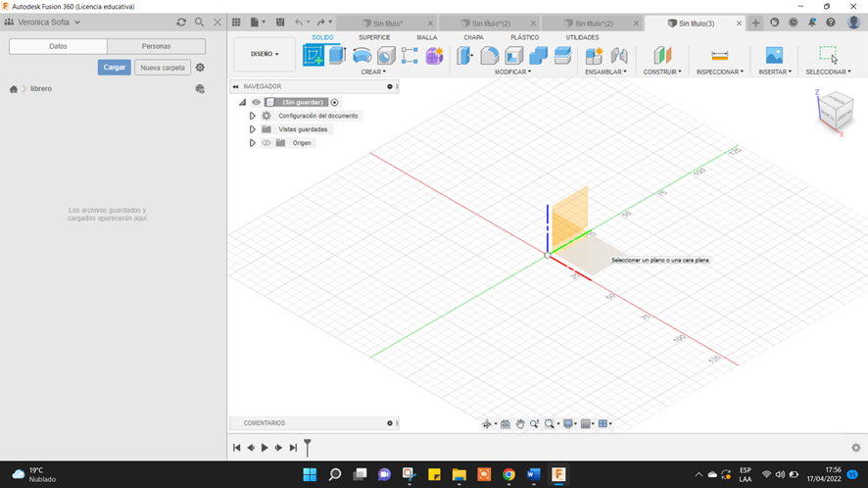Select the Joint tool icon
This screenshot has height=488, width=868.
point(619,56)
